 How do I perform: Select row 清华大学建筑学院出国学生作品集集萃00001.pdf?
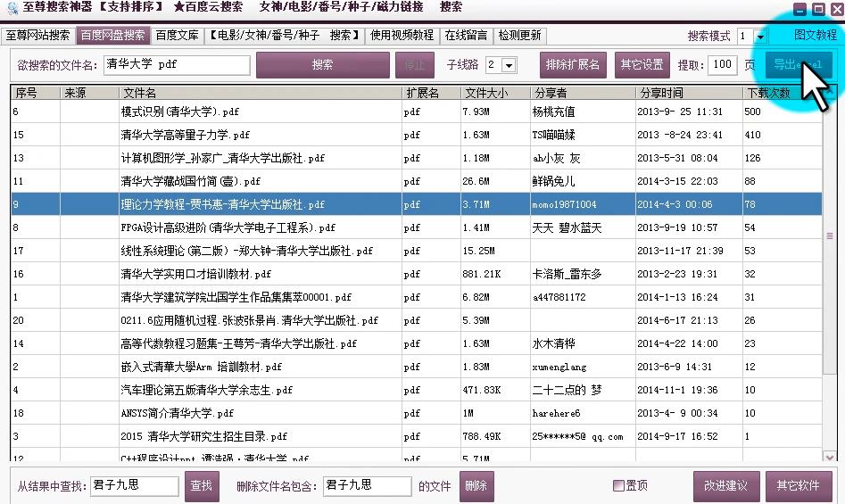[x=417, y=297]
